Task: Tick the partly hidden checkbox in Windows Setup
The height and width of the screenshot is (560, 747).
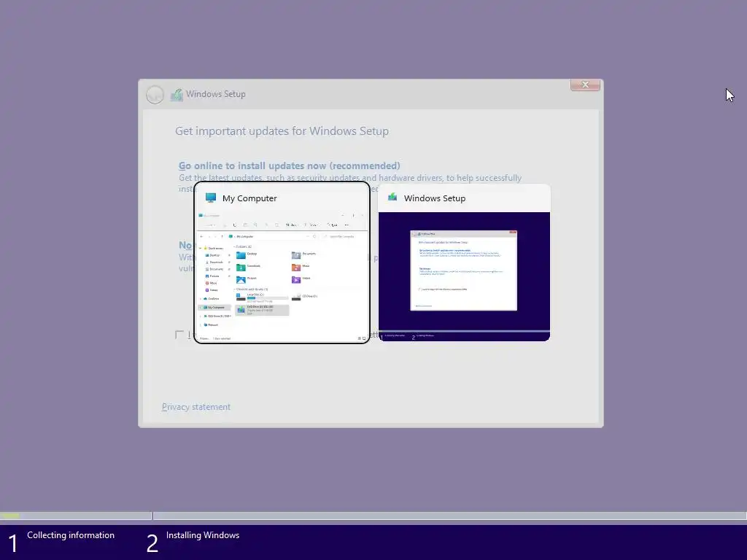Action: click(179, 335)
